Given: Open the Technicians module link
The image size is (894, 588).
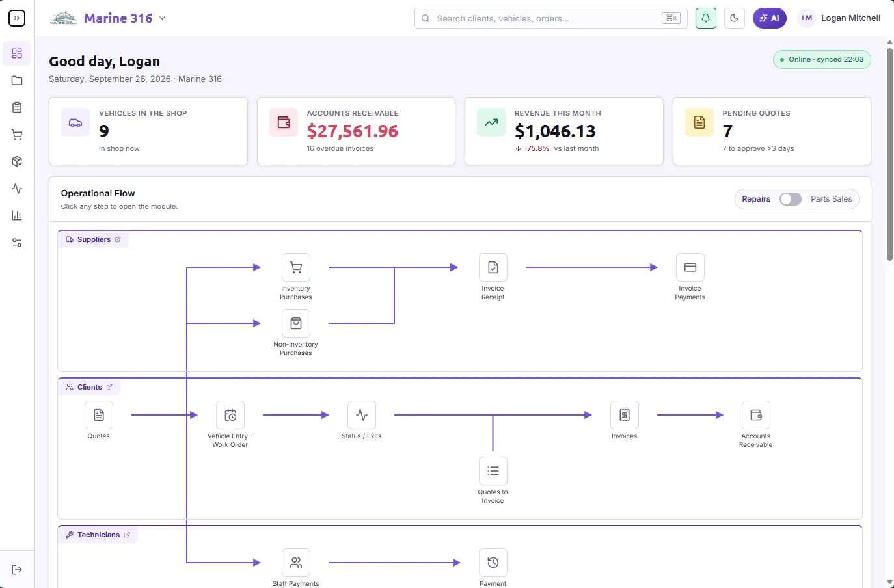Looking at the screenshot, I should pos(98,535).
